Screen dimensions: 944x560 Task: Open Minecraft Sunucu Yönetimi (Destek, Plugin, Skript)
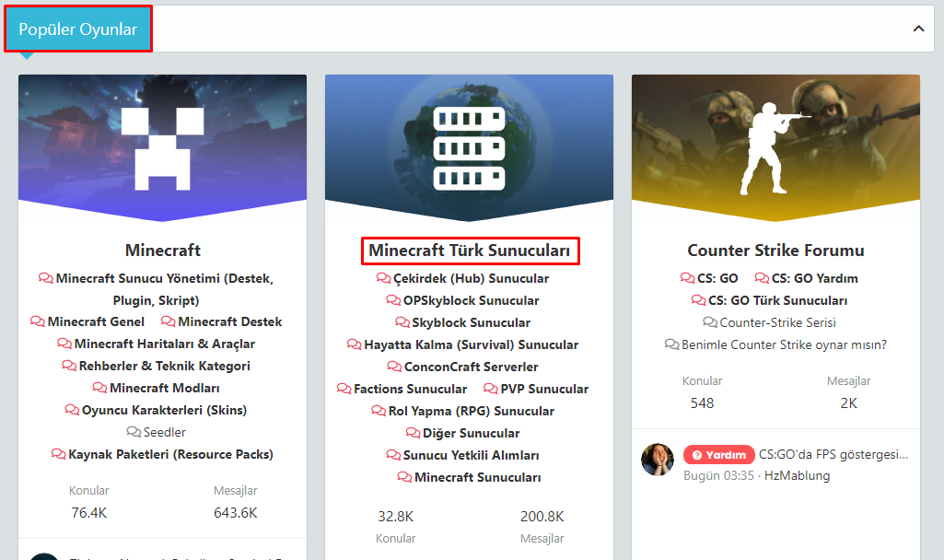click(164, 289)
